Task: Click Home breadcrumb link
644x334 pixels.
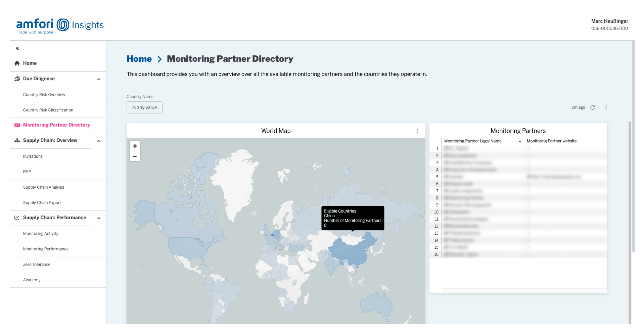Action: [x=139, y=59]
